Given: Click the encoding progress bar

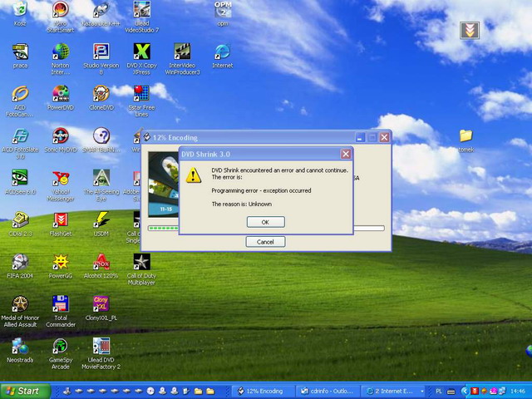Looking at the screenshot, I should (266, 229).
